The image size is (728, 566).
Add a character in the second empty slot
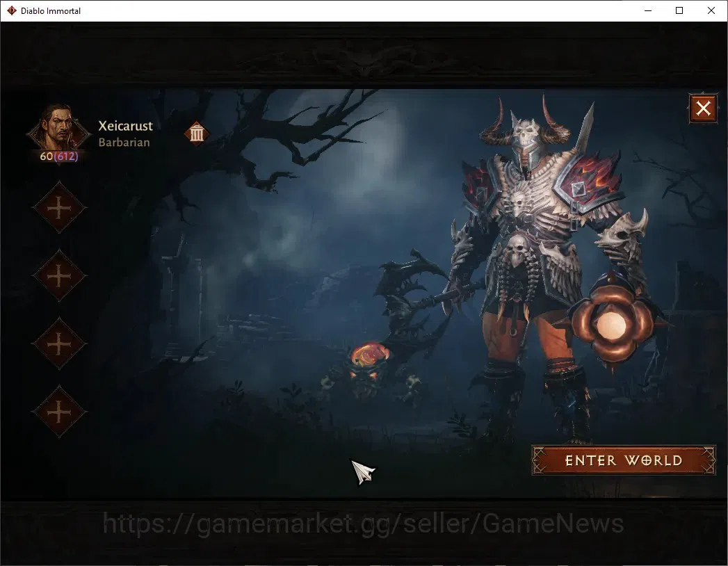59,275
